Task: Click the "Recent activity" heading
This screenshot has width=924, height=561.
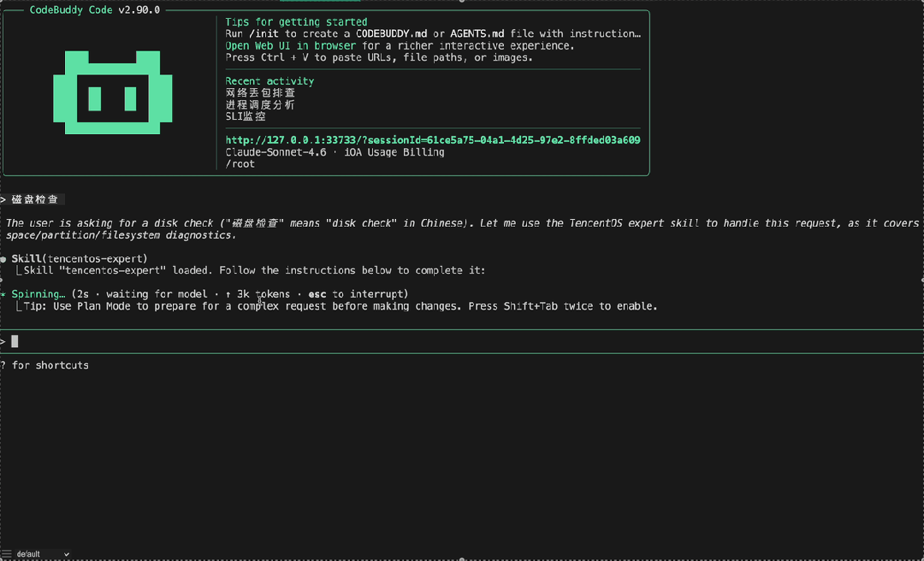Action: click(x=269, y=81)
